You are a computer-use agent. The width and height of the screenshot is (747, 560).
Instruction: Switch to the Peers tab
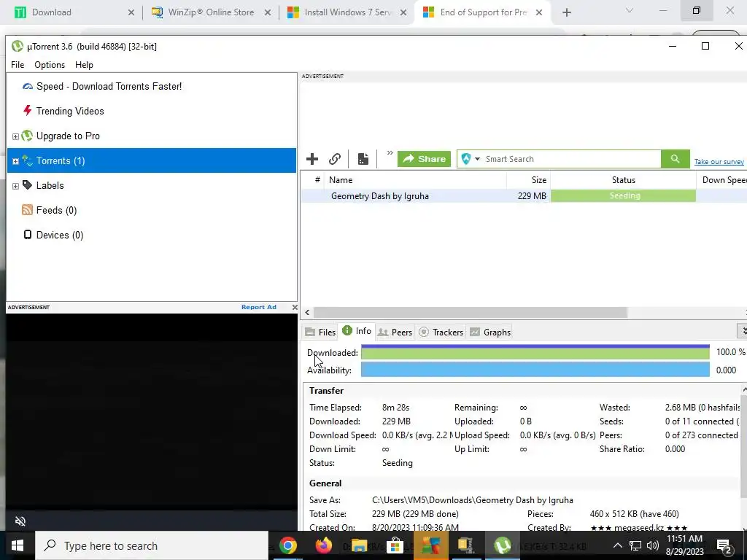tap(395, 332)
